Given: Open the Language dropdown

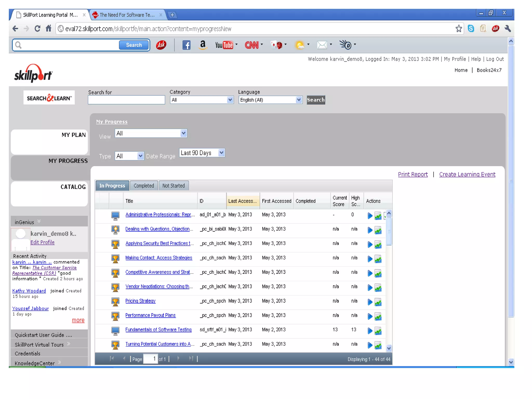Looking at the screenshot, I should tap(299, 100).
